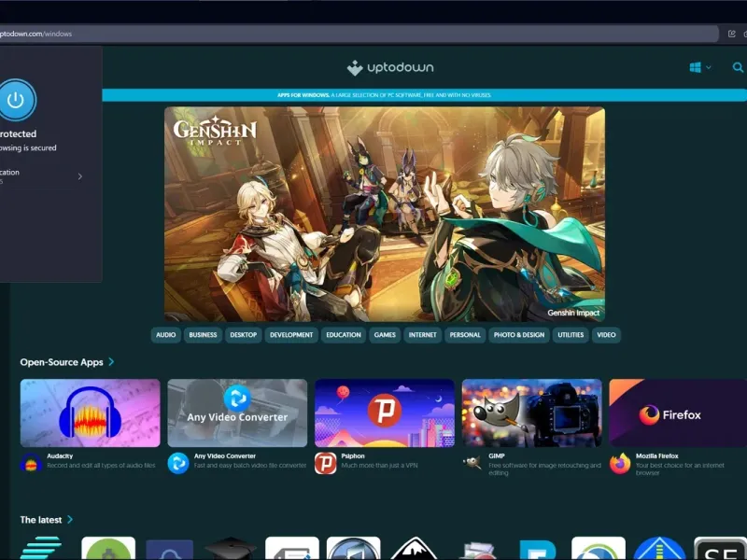This screenshot has height=560, width=747.
Task: Open the Open-Source Apps heading link
Action: tap(62, 362)
